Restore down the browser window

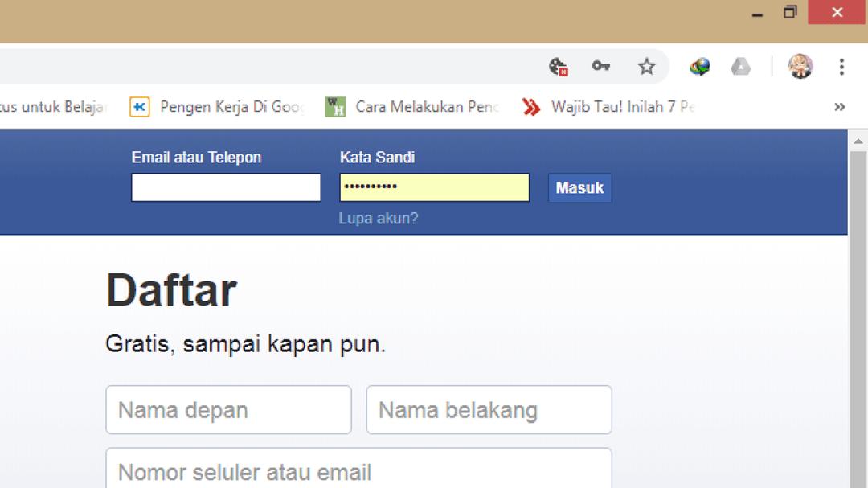point(790,12)
